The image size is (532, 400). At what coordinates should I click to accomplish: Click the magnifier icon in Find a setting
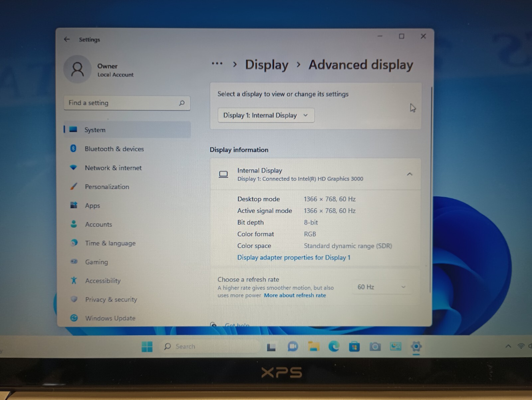point(182,103)
